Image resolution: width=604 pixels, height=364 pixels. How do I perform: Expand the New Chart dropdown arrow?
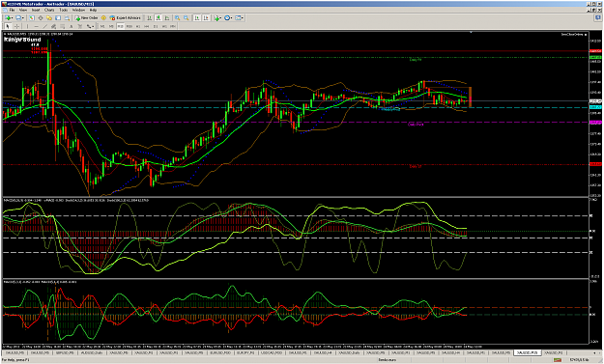point(12,18)
